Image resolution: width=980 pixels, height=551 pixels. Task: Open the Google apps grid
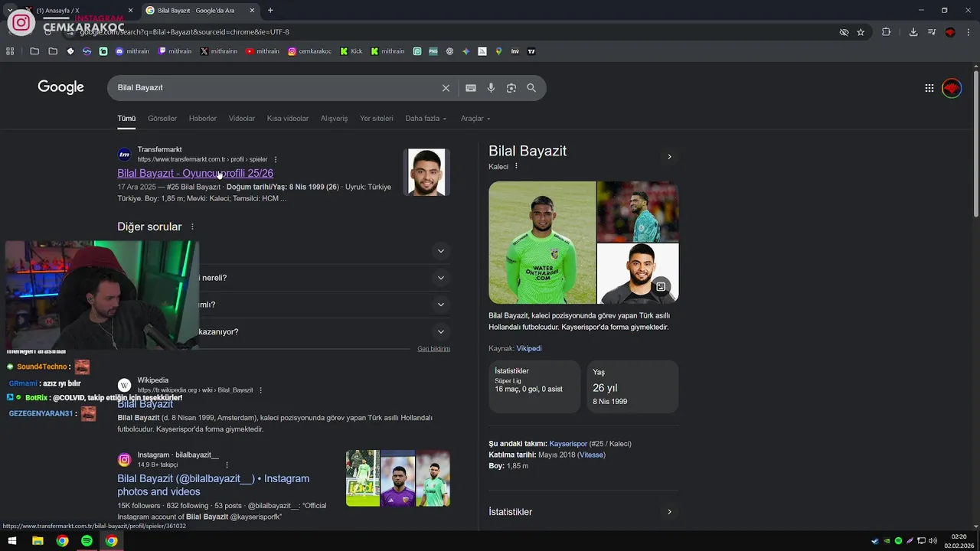pos(929,88)
